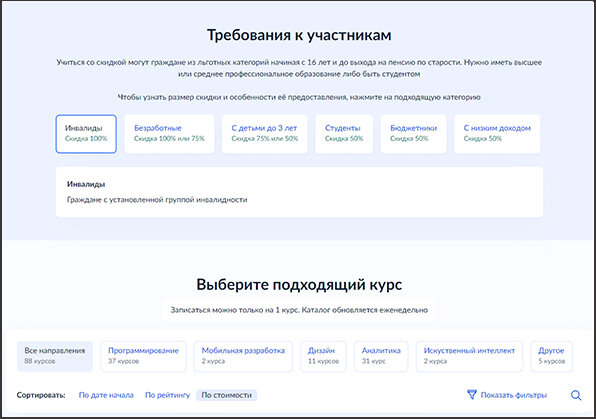Pick the Бюджетники category card
Image resolution: width=596 pixels, height=419 pixels.
pyautogui.click(x=413, y=134)
